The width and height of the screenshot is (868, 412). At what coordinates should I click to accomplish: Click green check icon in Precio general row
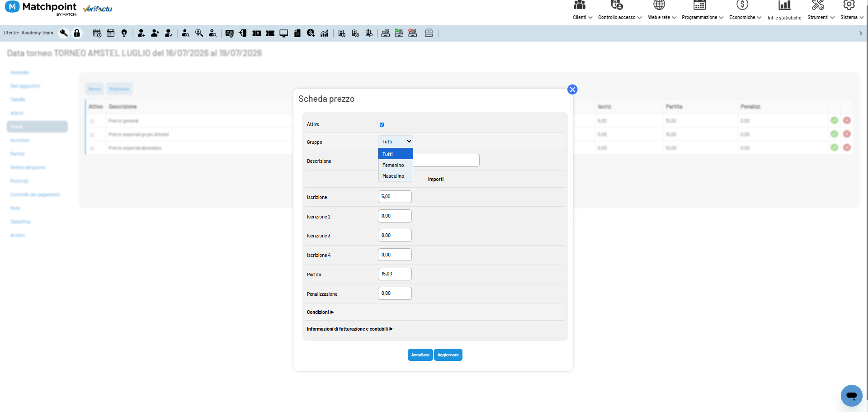(834, 120)
